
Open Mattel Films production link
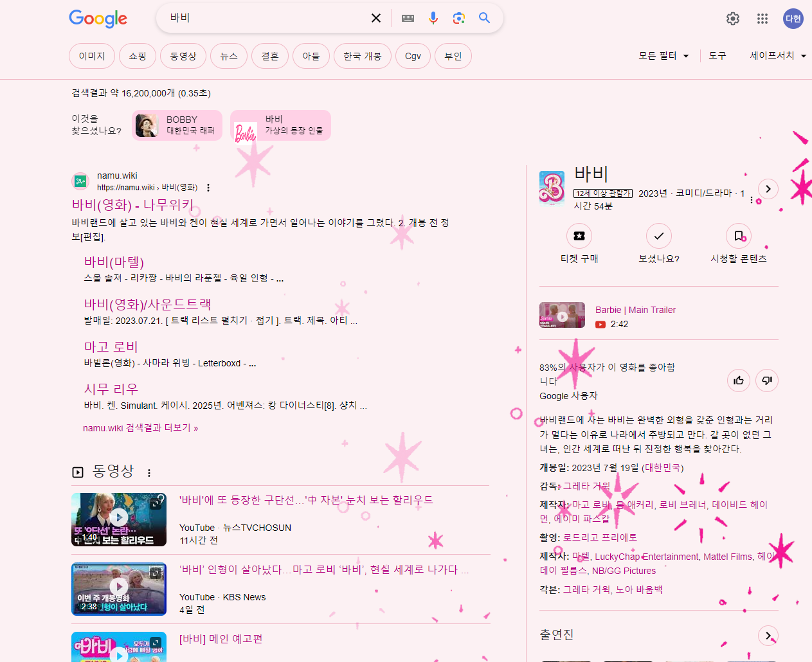[728, 557]
